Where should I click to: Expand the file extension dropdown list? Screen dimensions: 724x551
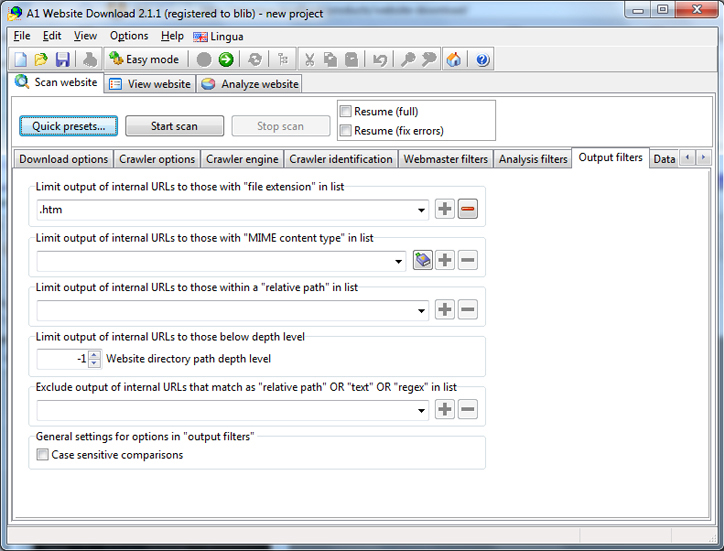coord(421,210)
